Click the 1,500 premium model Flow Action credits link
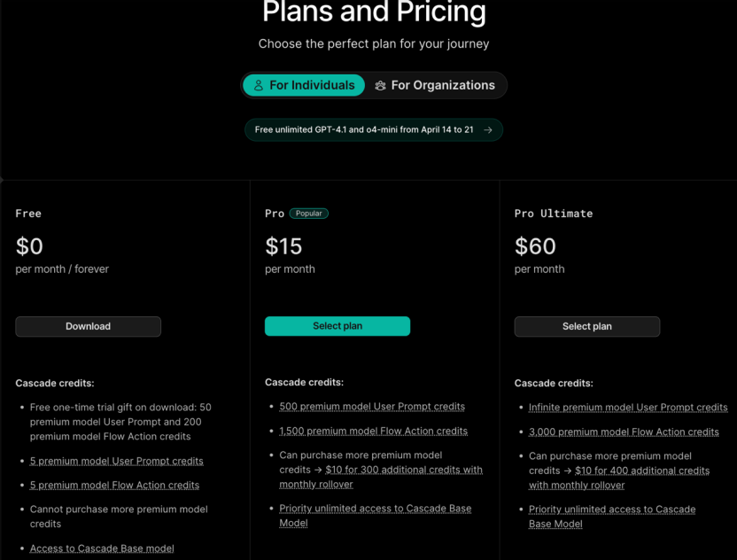The image size is (737, 560). (x=374, y=432)
